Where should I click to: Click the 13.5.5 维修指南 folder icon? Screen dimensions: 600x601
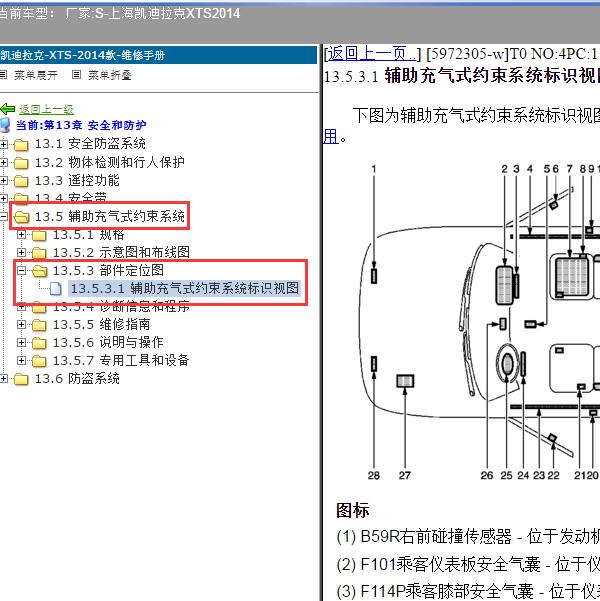[39, 325]
